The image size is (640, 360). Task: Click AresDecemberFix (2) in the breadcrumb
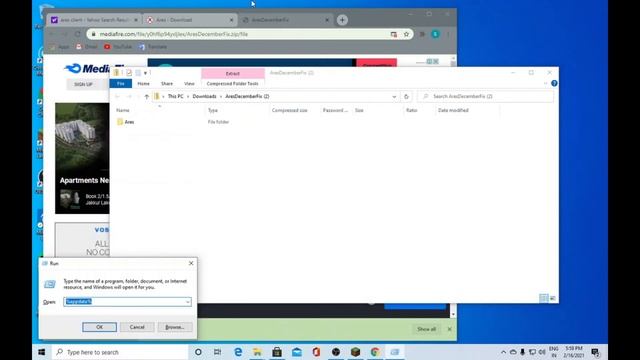pos(247,96)
